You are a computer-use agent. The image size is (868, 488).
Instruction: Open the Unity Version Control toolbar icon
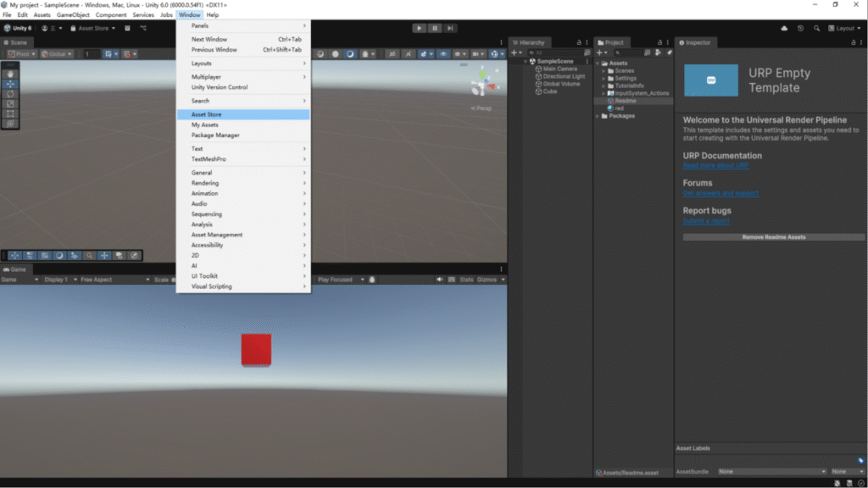point(143,28)
